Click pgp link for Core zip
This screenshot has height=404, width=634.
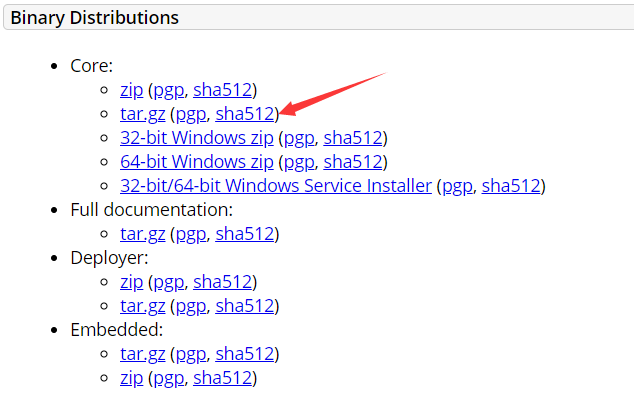[168, 90]
